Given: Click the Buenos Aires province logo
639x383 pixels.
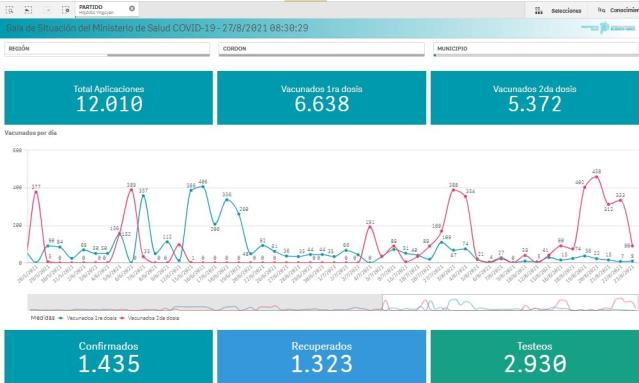Looking at the screenshot, I should (x=608, y=28).
